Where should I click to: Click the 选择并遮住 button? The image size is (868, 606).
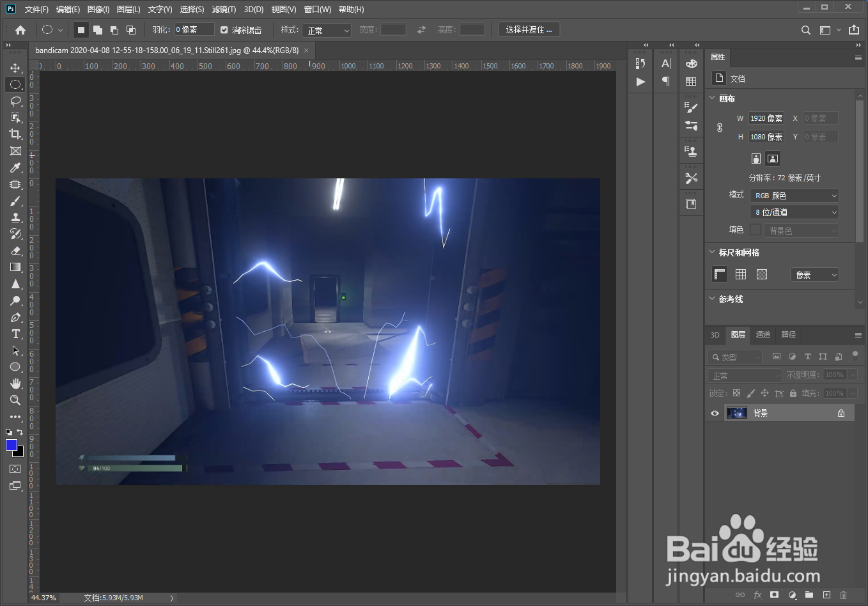[529, 29]
